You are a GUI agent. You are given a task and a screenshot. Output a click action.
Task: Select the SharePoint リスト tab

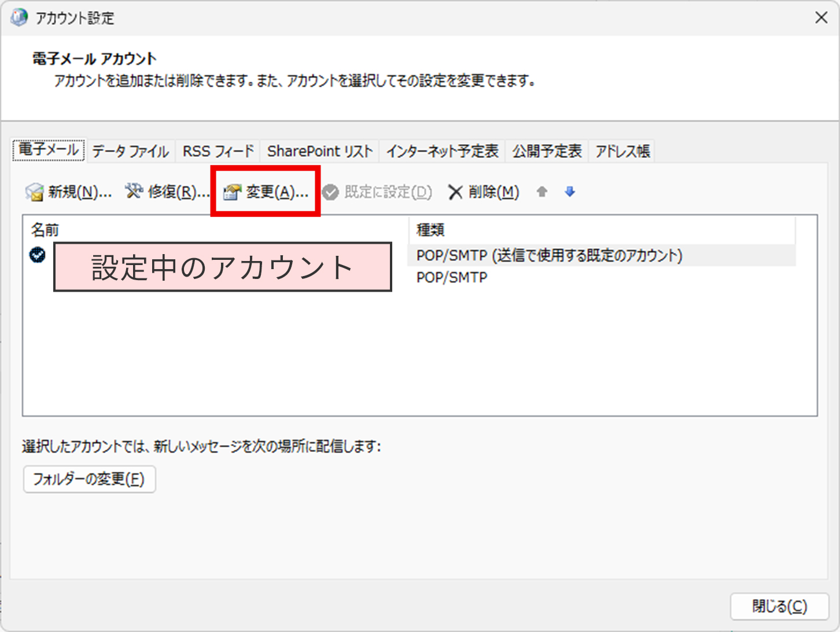[x=320, y=152]
